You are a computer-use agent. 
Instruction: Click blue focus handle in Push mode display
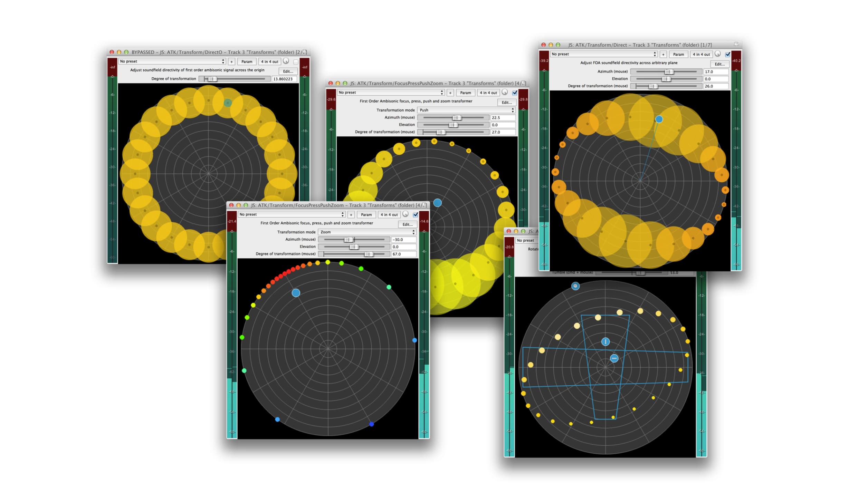[438, 203]
